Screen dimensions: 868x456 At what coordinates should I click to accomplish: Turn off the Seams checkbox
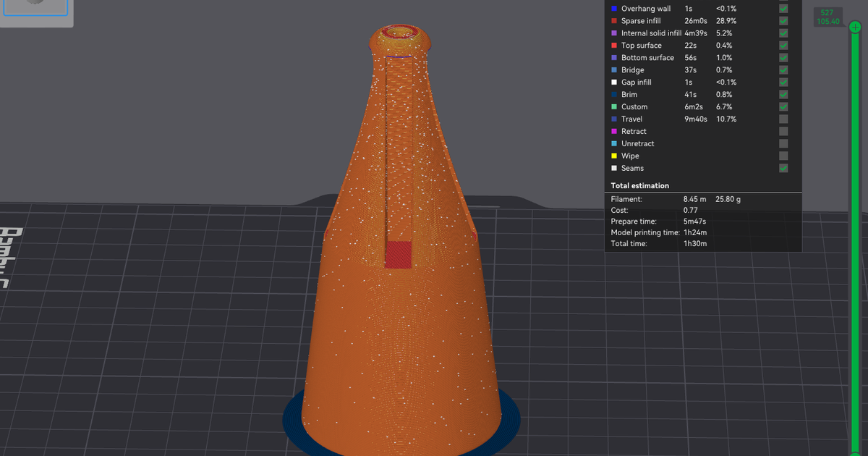click(783, 168)
